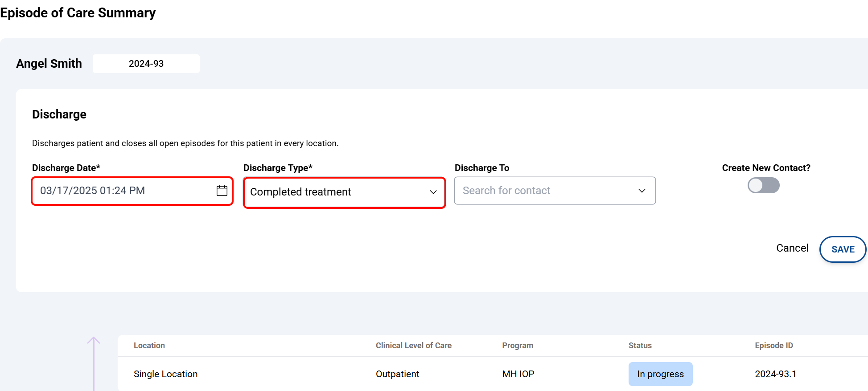Click the Location column header
The width and height of the screenshot is (868, 391).
(x=149, y=346)
